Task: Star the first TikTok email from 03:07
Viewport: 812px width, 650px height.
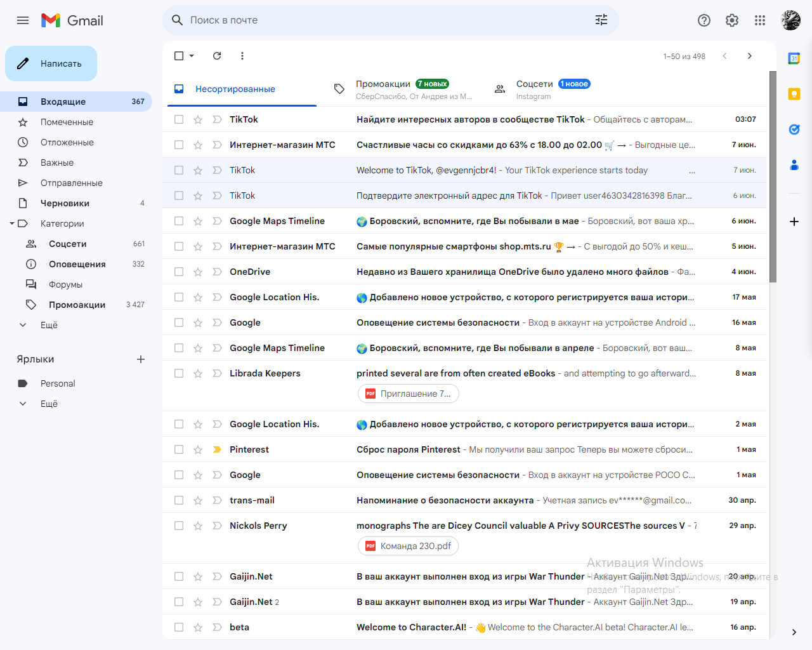Action: (198, 119)
